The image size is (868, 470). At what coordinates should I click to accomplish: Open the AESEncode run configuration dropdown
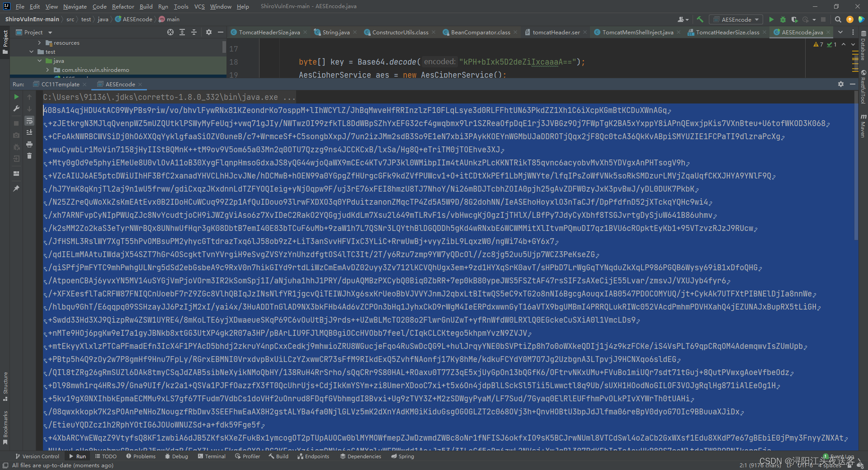click(x=736, y=19)
